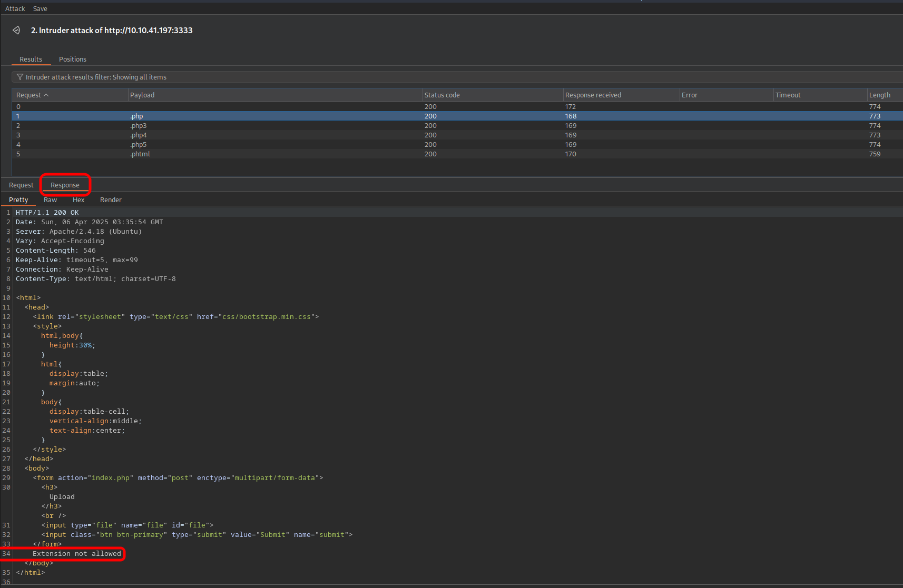Click the 'HTTP/1.1 200 OK' response line

(47, 213)
